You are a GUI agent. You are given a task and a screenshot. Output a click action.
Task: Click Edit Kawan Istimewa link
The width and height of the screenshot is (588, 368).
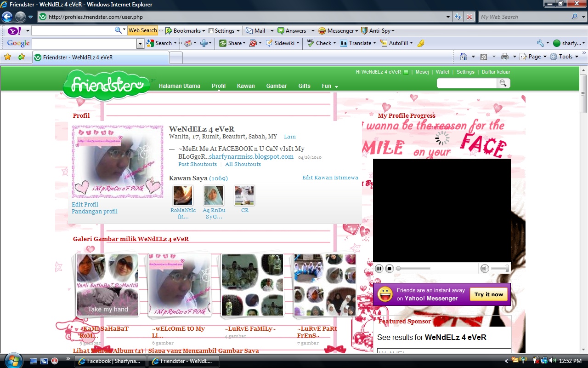coord(330,178)
